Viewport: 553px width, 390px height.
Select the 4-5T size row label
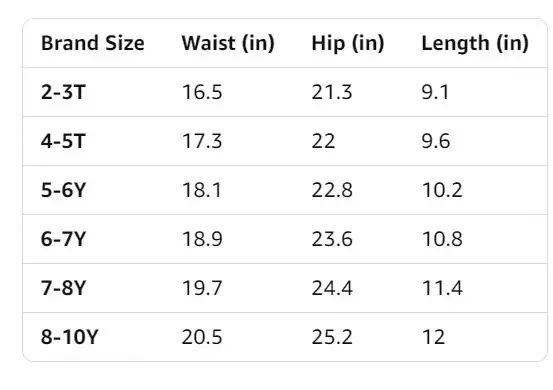coord(63,141)
